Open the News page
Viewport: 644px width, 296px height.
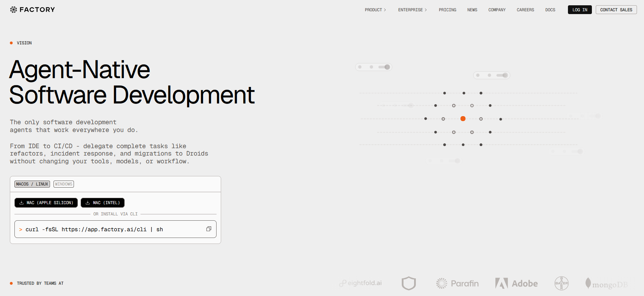472,10
